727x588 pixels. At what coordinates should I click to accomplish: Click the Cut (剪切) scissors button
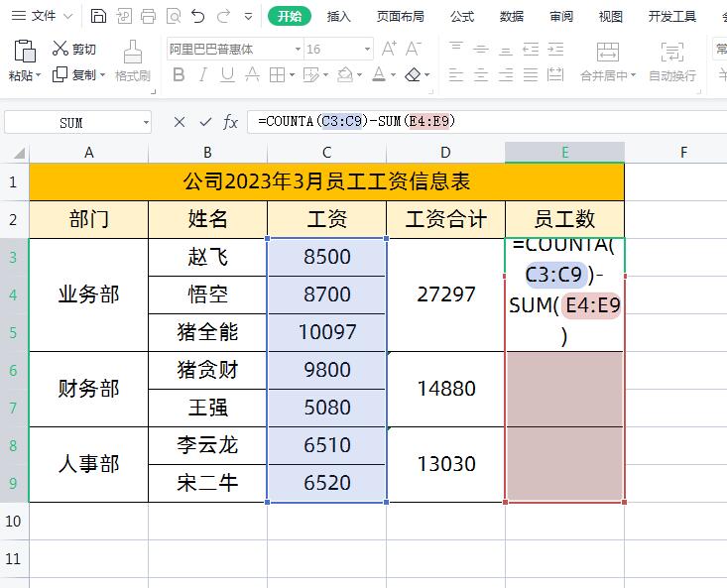click(74, 49)
